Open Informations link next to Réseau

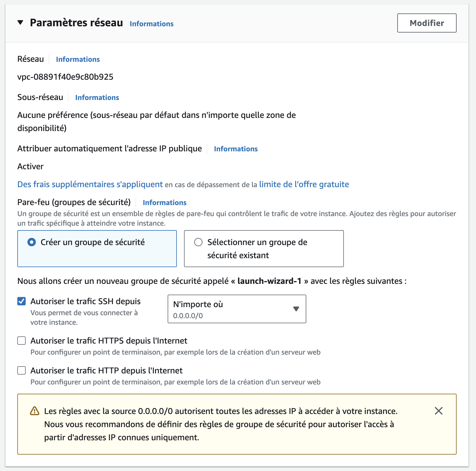pos(78,59)
